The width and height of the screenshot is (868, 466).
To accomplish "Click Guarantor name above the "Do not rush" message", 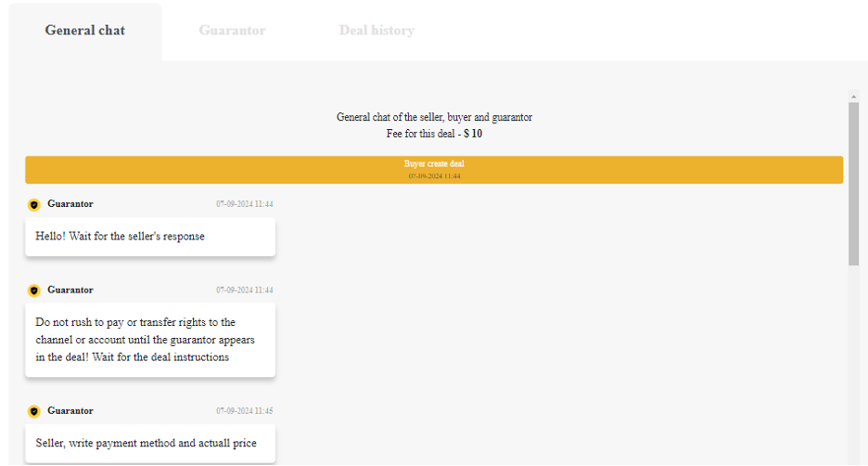I will pos(70,291).
